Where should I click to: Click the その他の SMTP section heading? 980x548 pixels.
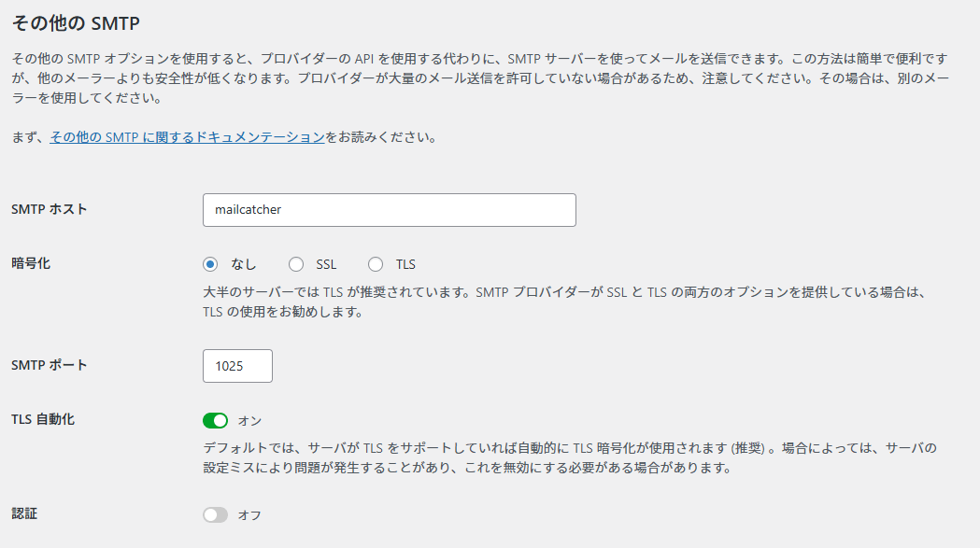[x=77, y=23]
